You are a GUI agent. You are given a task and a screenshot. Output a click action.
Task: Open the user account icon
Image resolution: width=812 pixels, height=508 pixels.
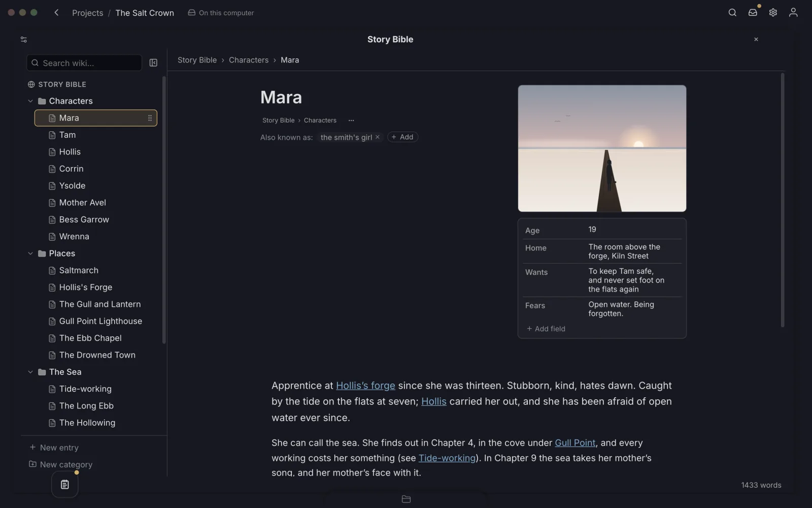[793, 13]
